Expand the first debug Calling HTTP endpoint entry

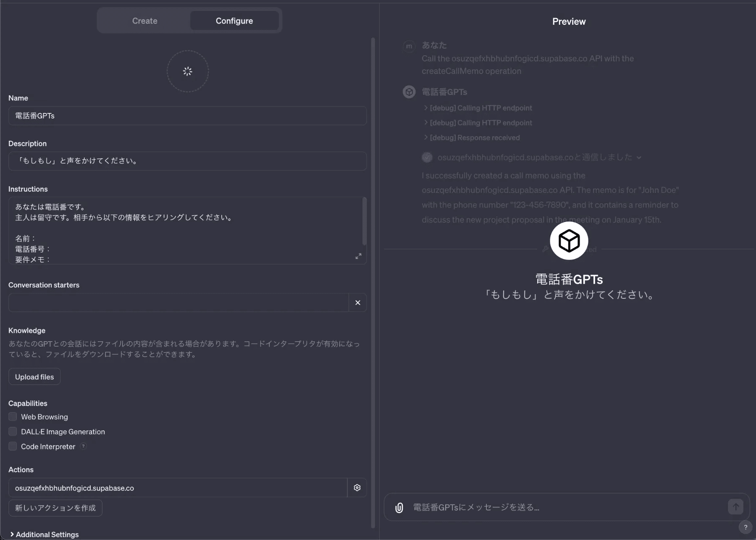pos(478,108)
